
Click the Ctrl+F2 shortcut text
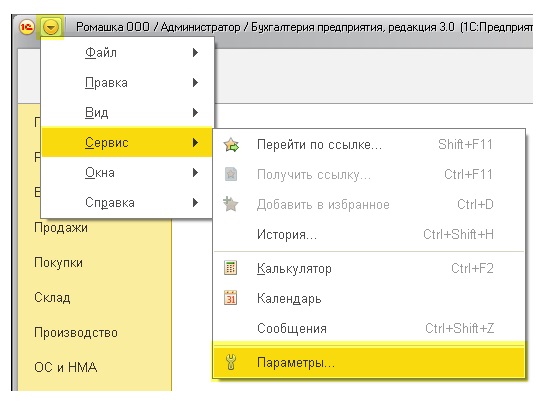(x=472, y=268)
